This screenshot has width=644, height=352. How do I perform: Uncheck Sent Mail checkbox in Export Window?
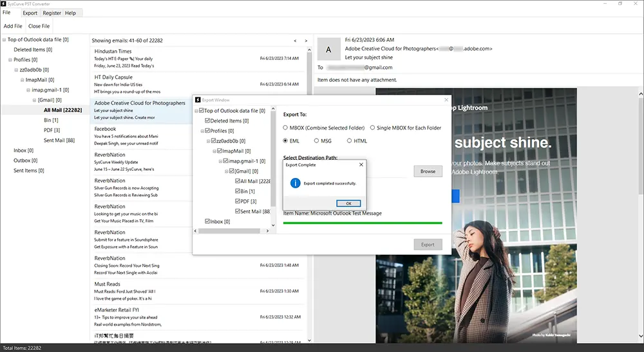(x=238, y=211)
